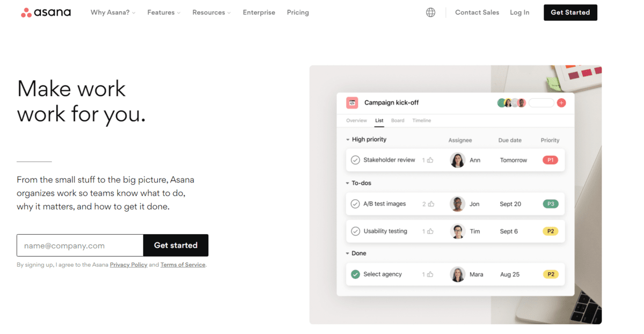The image size is (644, 334).
Task: Open the Privacy Policy link
Action: coord(129,265)
